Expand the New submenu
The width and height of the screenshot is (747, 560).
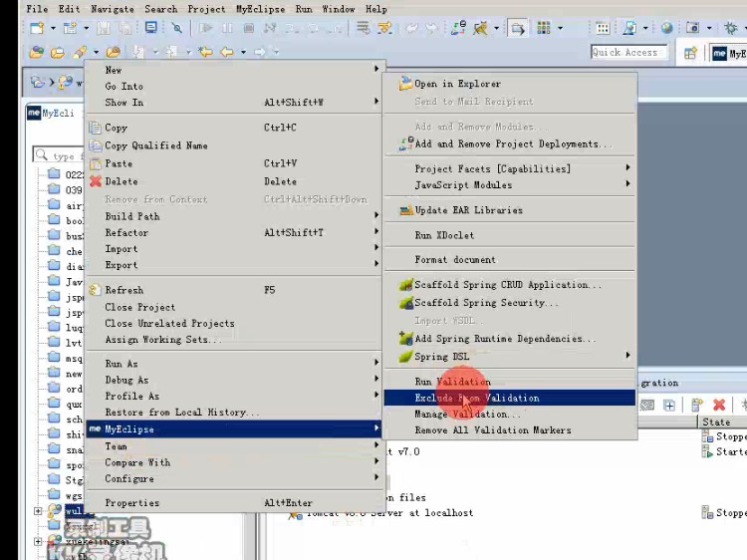coord(234,70)
